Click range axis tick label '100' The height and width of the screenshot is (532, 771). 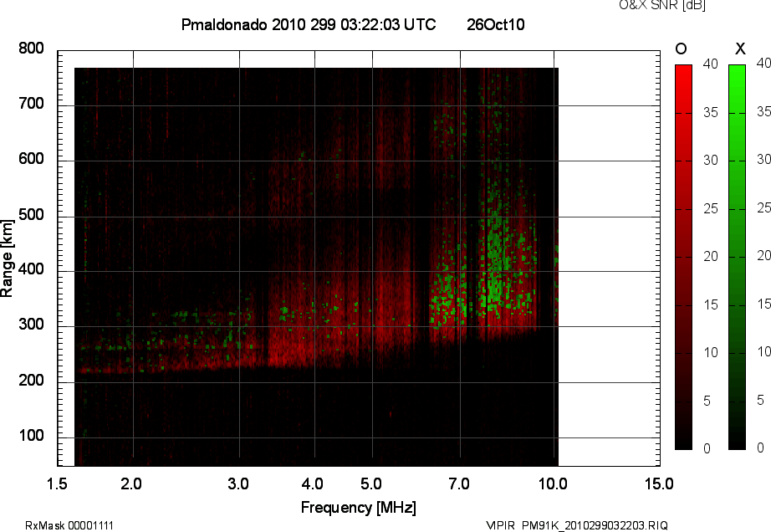32,436
